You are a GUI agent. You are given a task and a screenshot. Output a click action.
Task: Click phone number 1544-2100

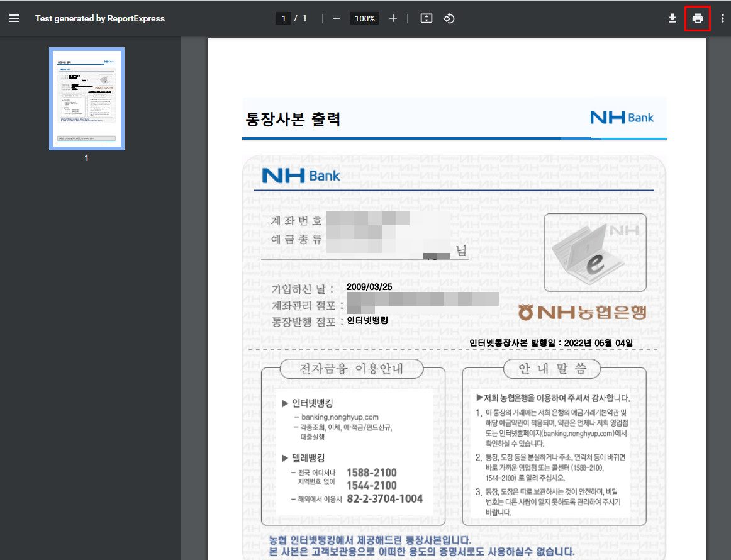[372, 486]
